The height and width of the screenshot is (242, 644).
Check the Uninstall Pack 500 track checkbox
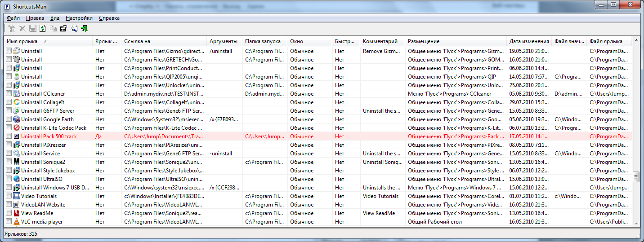tap(9, 136)
